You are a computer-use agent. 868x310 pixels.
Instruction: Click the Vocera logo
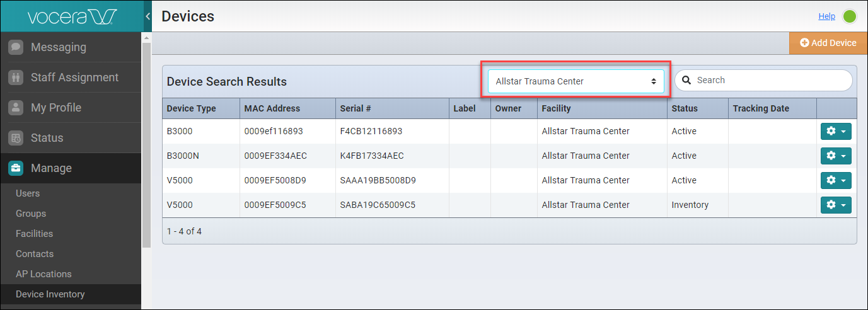[71, 16]
